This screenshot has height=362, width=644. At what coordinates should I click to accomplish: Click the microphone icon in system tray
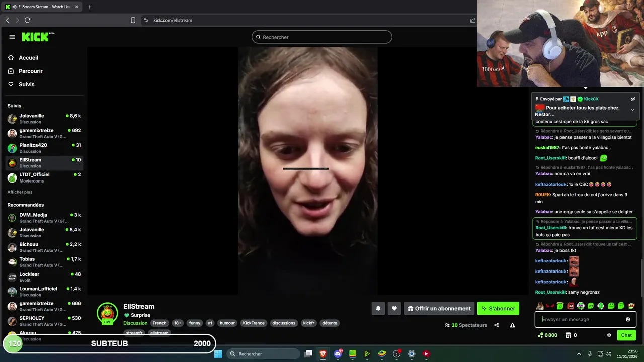pyautogui.click(x=589, y=354)
